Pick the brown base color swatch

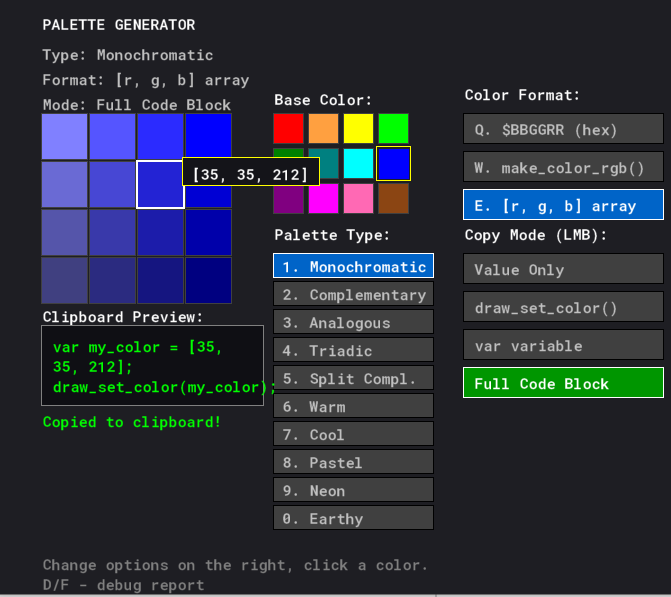pos(394,198)
